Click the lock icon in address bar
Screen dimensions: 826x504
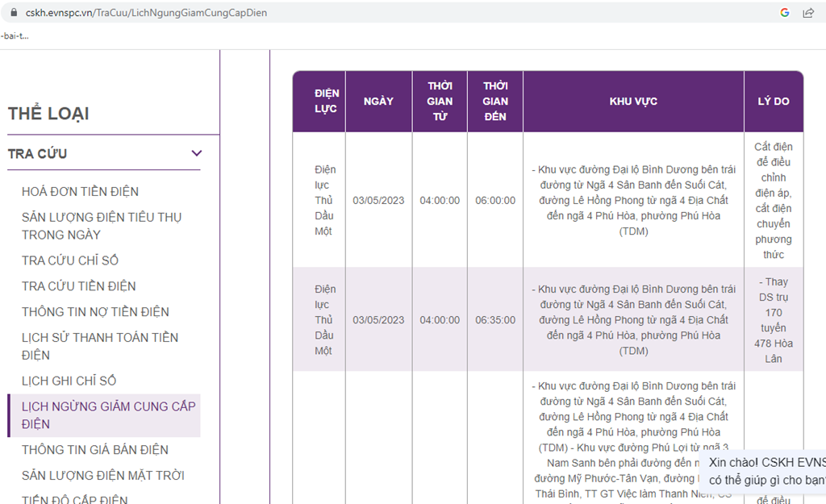14,13
